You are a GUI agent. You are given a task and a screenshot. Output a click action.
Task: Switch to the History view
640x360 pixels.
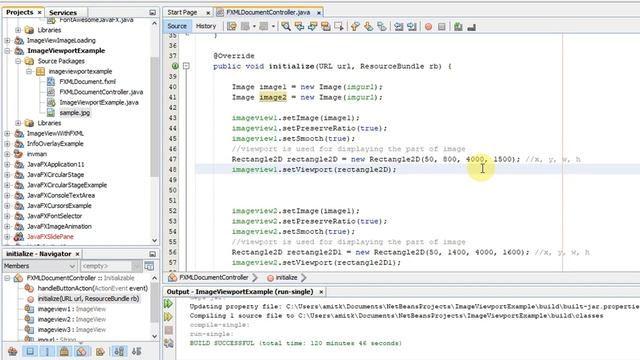[x=206, y=26]
